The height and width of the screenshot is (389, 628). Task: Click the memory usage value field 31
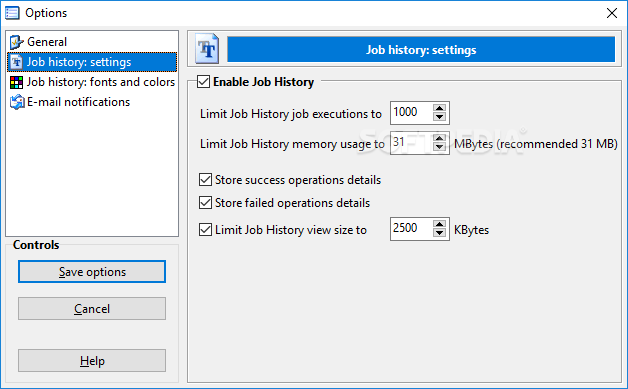[x=411, y=143]
